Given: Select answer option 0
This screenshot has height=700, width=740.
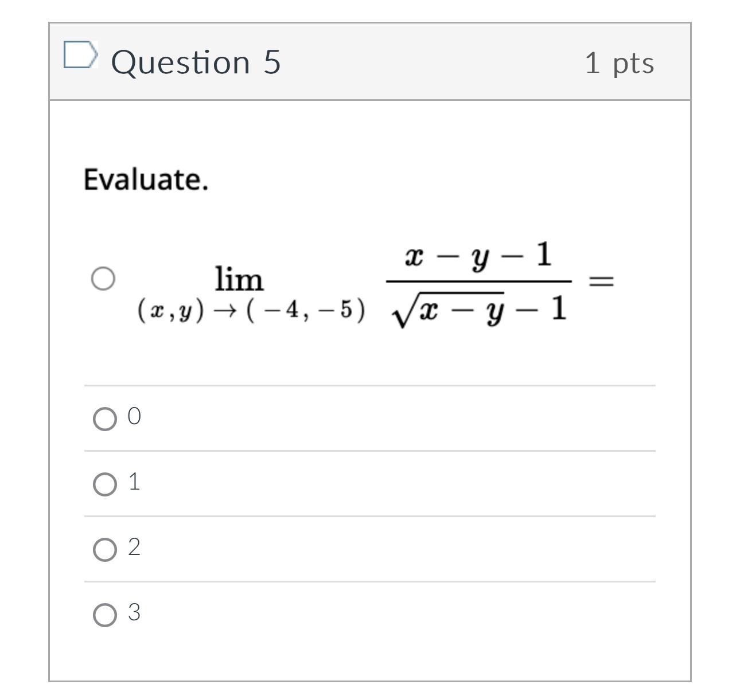Looking at the screenshot, I should pyautogui.click(x=106, y=419).
